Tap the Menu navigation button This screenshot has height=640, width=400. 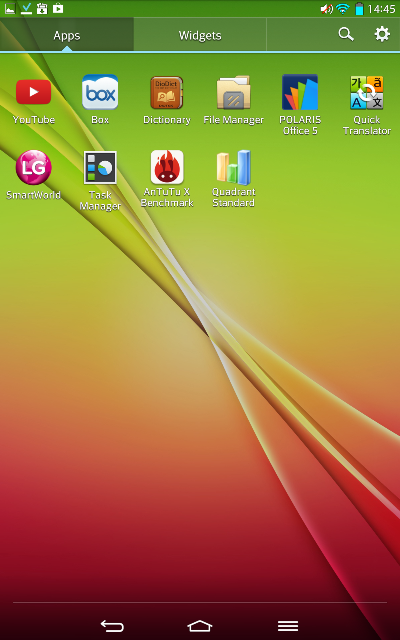click(288, 625)
